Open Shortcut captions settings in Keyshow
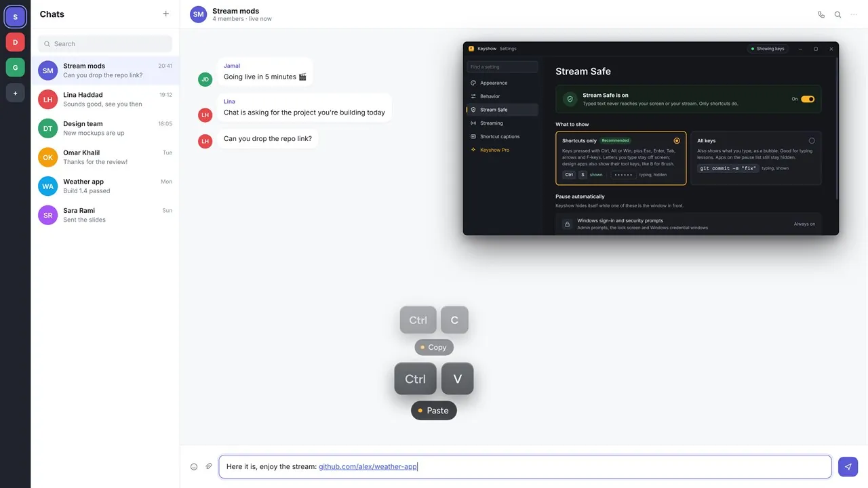Screen dimensions: 868x488 [x=502, y=136]
